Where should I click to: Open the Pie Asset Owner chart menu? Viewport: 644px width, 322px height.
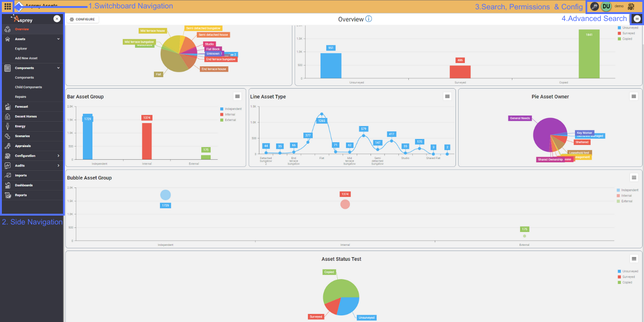point(633,96)
